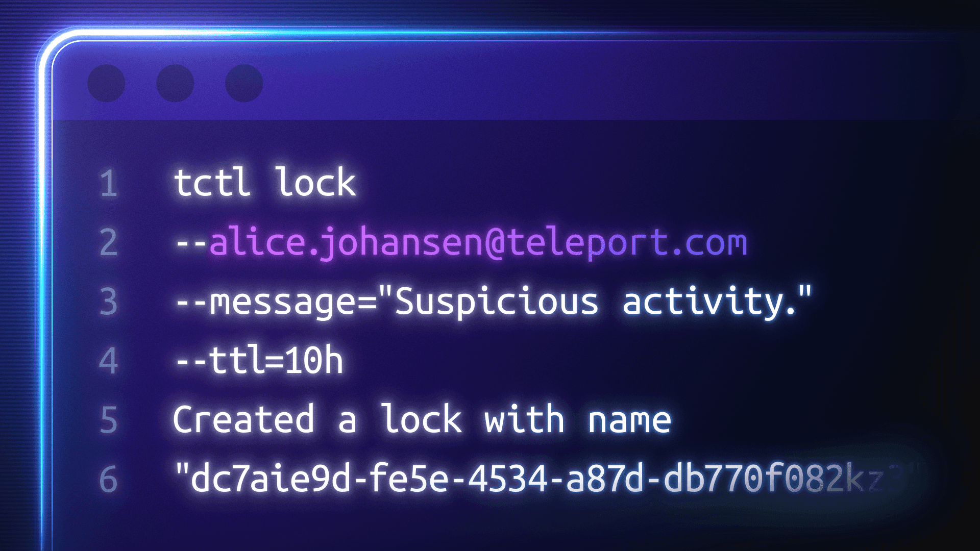Screen dimensions: 980x551
Task: Click line number 6 in gutter
Action: [109, 479]
